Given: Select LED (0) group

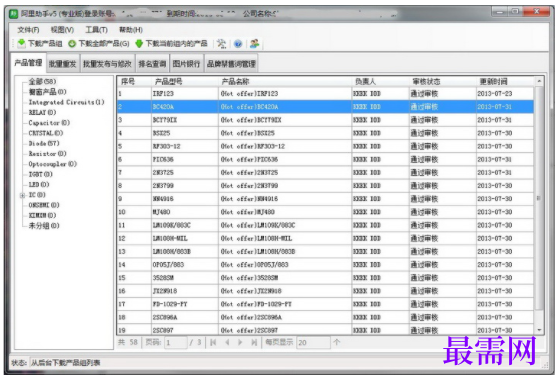Looking at the screenshot, I should coord(39,184).
